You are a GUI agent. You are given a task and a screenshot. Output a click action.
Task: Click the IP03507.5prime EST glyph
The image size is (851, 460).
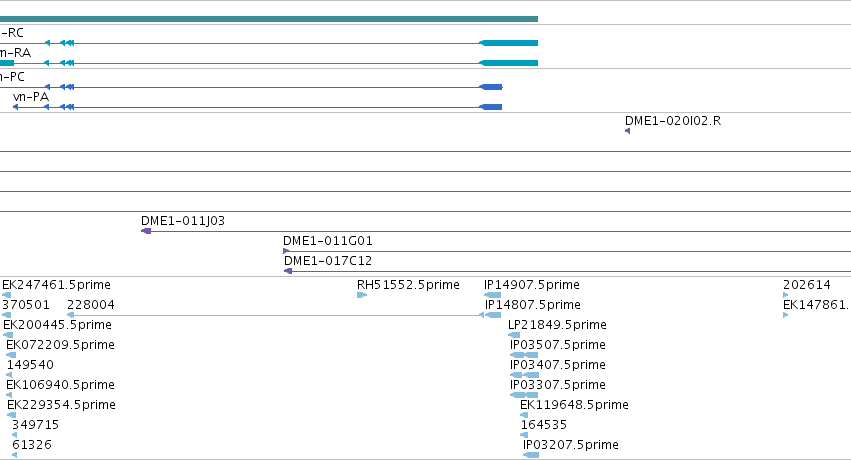point(524,355)
